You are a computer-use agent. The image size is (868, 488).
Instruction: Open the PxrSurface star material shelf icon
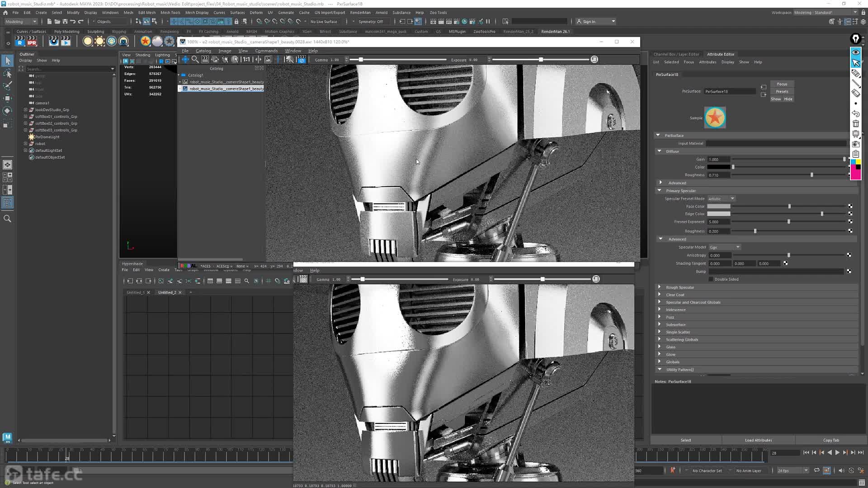coord(145,42)
